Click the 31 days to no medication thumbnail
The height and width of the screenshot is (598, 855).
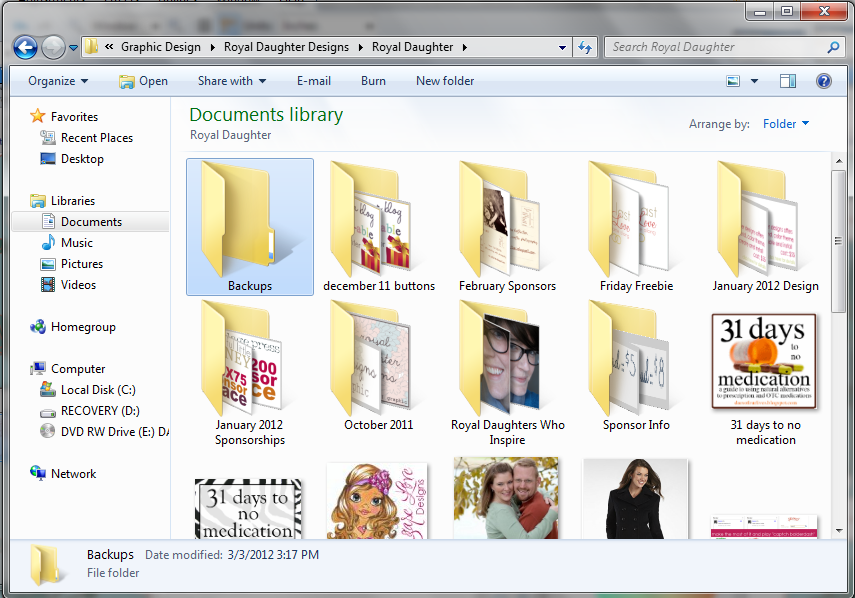(765, 360)
